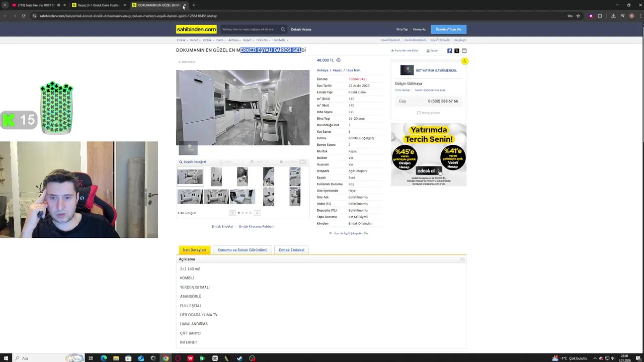Click Task View taskbar icon
644x362 pixels.
91,358
